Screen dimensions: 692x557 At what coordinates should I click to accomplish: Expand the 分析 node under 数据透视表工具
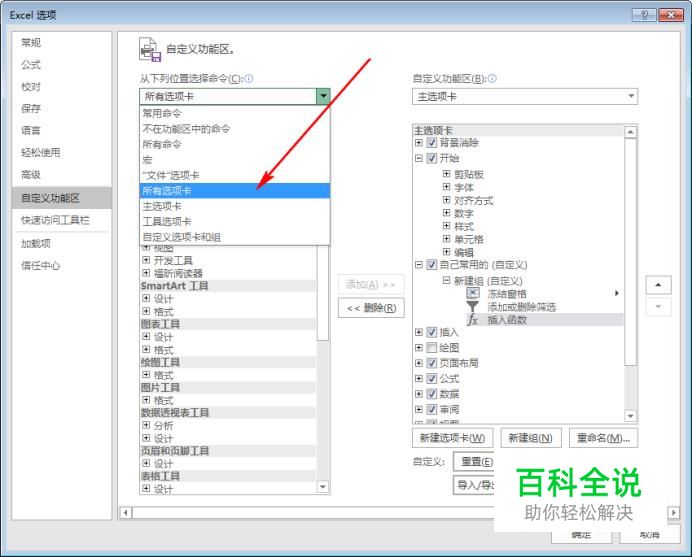(x=146, y=425)
